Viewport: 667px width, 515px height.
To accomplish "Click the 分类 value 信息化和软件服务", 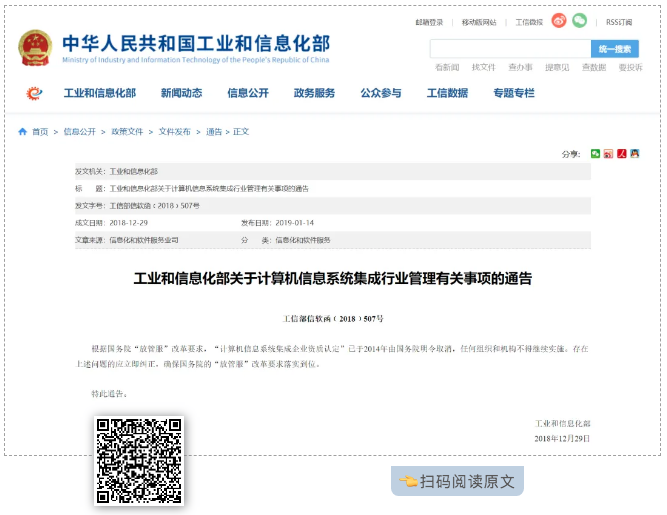I will (303, 240).
